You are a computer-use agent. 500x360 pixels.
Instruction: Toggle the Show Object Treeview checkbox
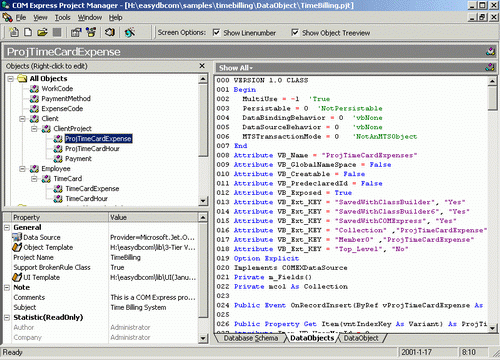coord(295,33)
